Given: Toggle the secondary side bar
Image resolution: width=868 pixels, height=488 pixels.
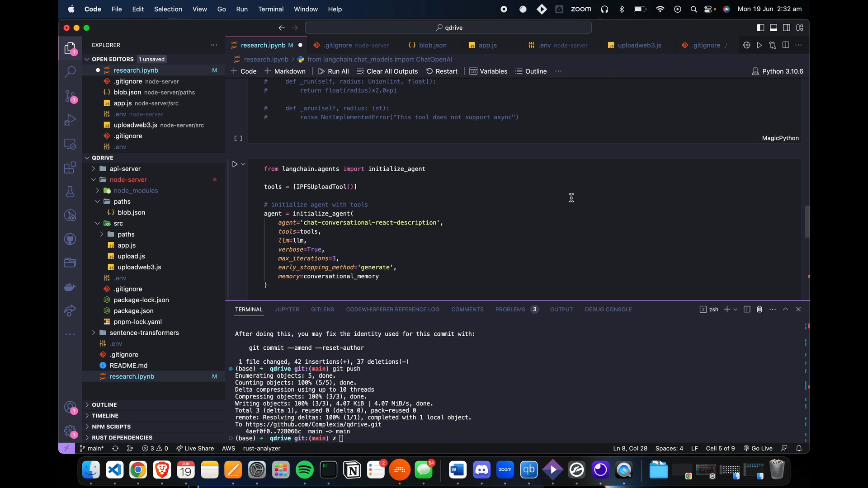Looking at the screenshot, I should pos(787,28).
